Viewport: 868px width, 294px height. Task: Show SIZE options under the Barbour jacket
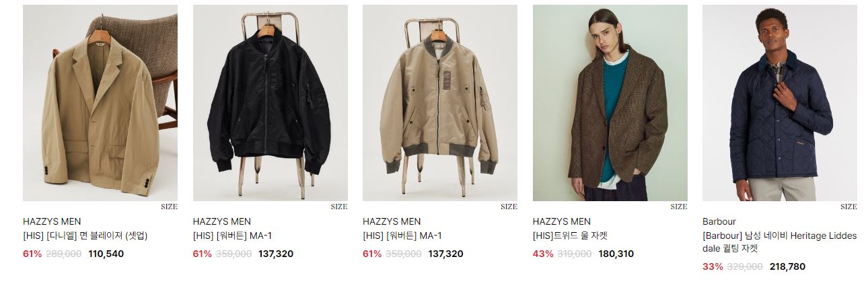pos(848,207)
